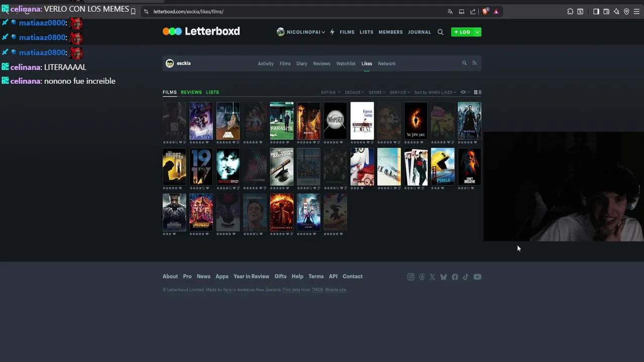Go to JOURNAL in top navigation
Viewport: 644px width, 362px height.
420,32
